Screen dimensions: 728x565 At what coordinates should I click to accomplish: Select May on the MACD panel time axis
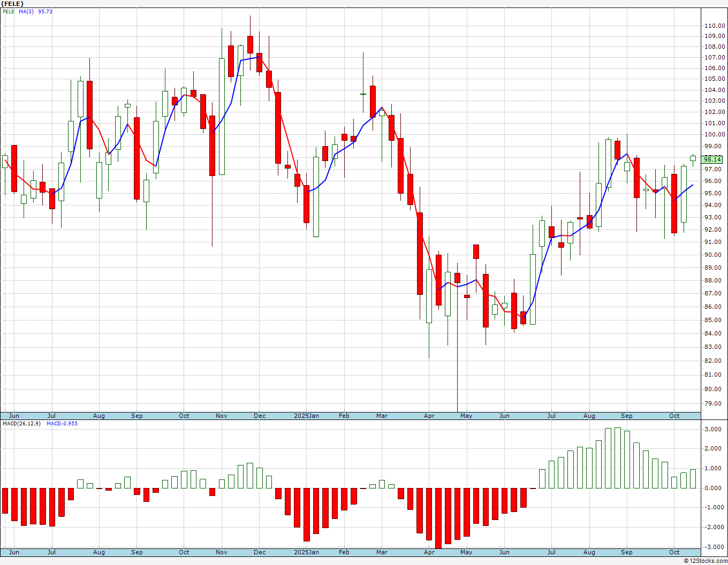tap(466, 552)
